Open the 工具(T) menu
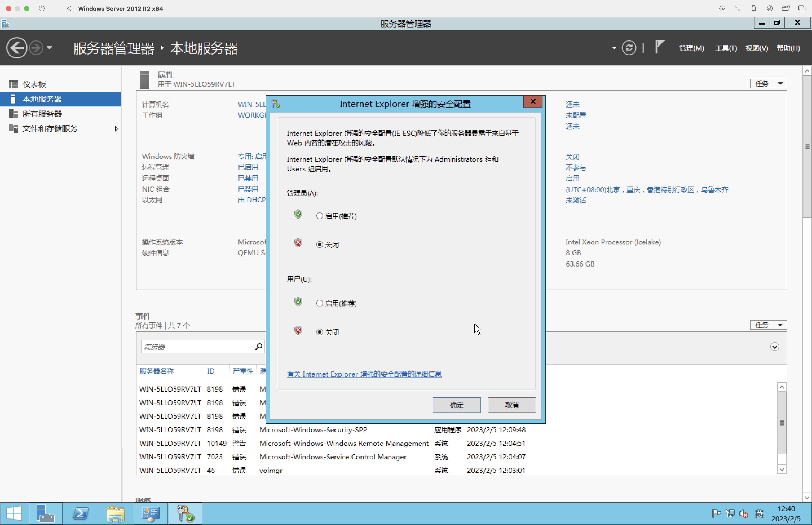 pos(726,48)
